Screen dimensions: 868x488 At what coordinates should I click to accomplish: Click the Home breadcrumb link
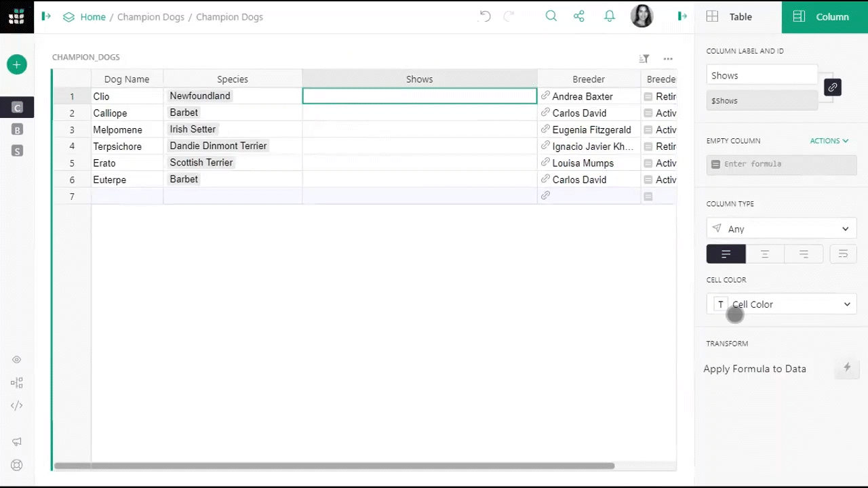coord(93,16)
